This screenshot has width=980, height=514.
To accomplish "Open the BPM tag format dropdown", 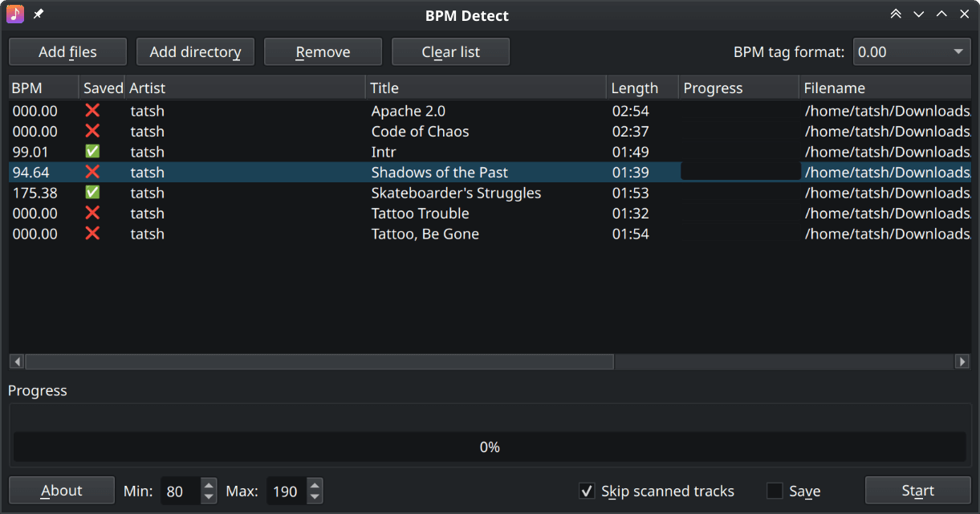I will pos(912,52).
